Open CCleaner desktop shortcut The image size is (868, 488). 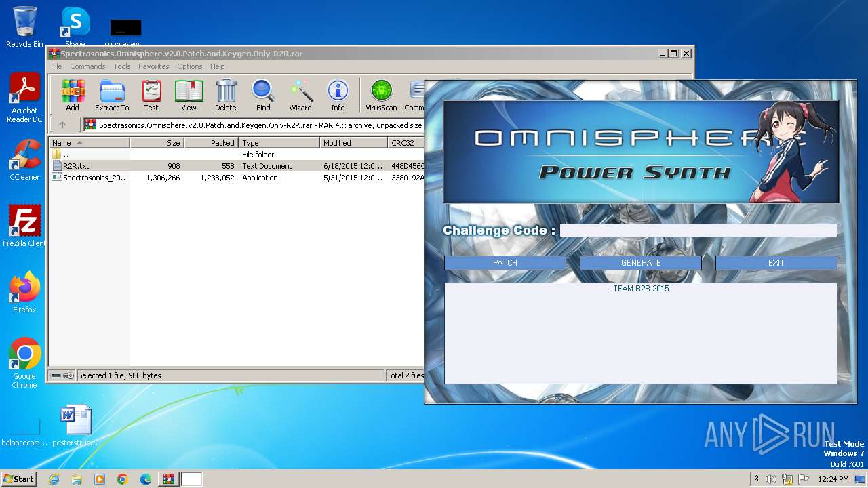(x=24, y=159)
